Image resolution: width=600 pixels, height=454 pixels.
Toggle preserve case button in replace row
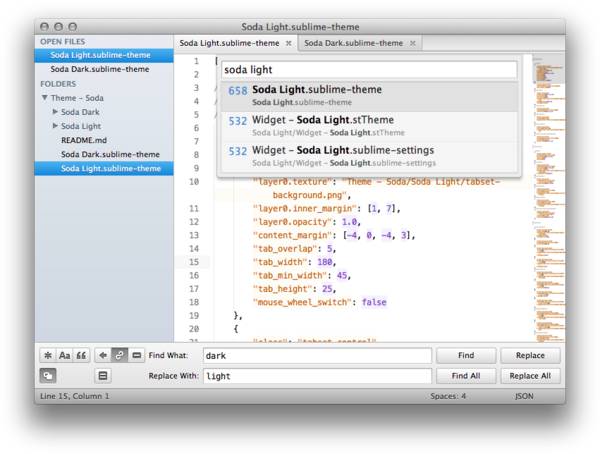tap(48, 376)
